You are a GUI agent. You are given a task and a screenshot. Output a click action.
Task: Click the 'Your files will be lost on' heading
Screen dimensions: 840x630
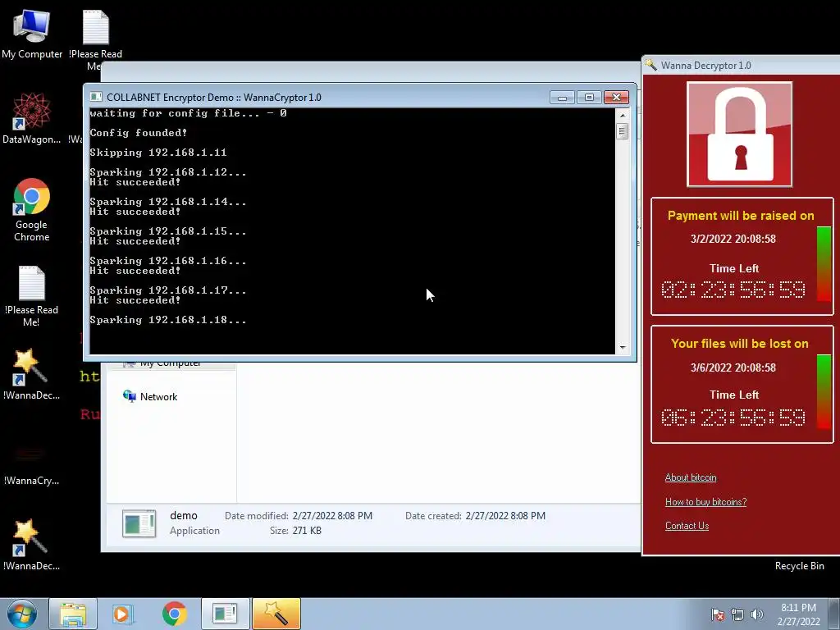(x=739, y=344)
